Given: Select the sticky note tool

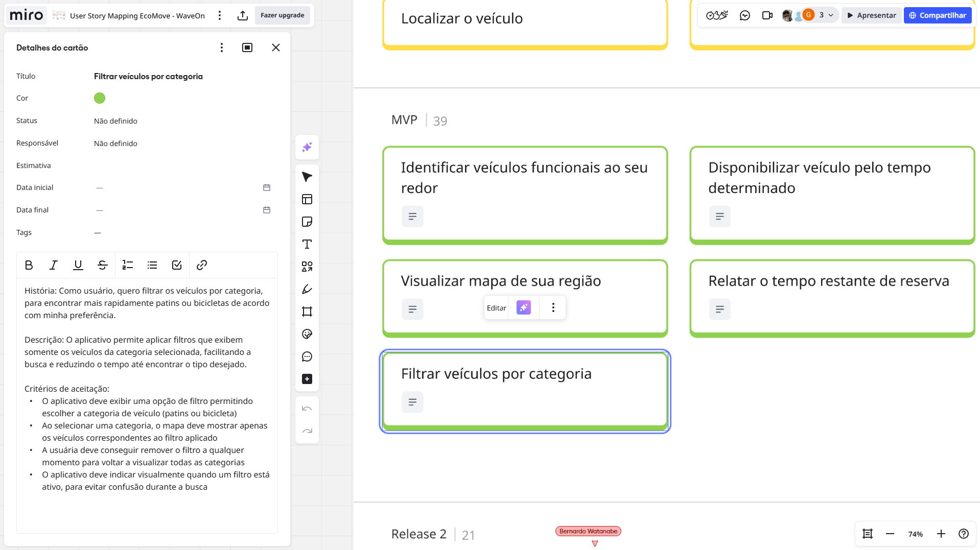Looking at the screenshot, I should 307,222.
